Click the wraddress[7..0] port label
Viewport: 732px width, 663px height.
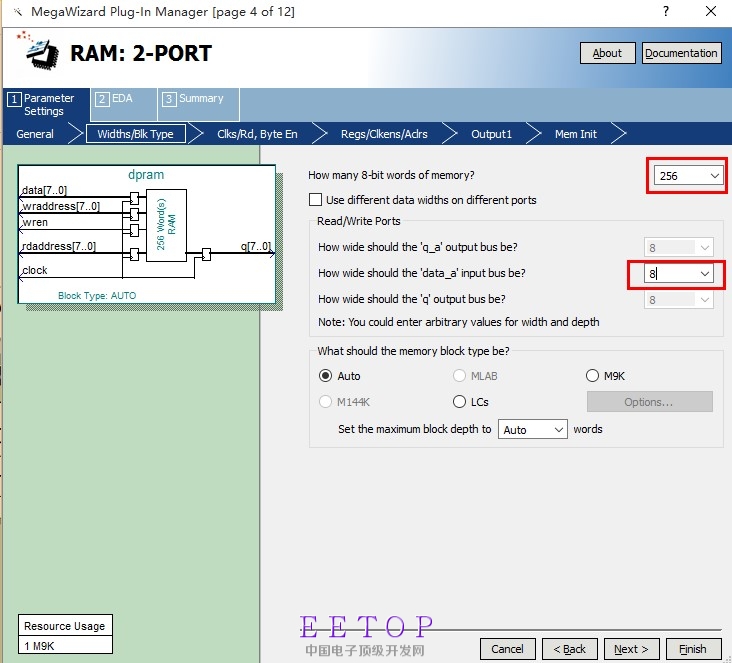(x=61, y=206)
